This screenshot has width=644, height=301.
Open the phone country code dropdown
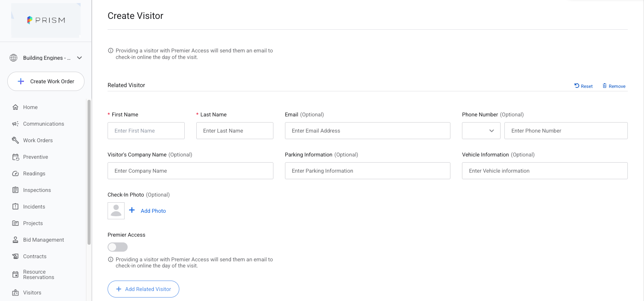tap(481, 131)
